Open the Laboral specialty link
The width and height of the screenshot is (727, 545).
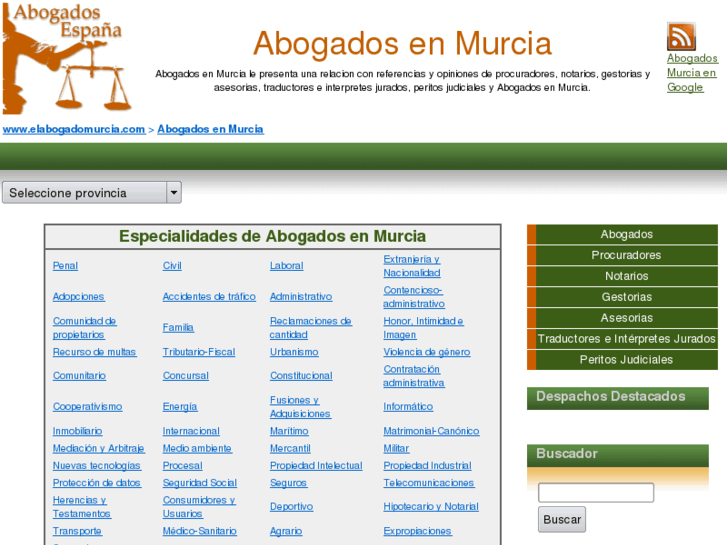coord(287,266)
